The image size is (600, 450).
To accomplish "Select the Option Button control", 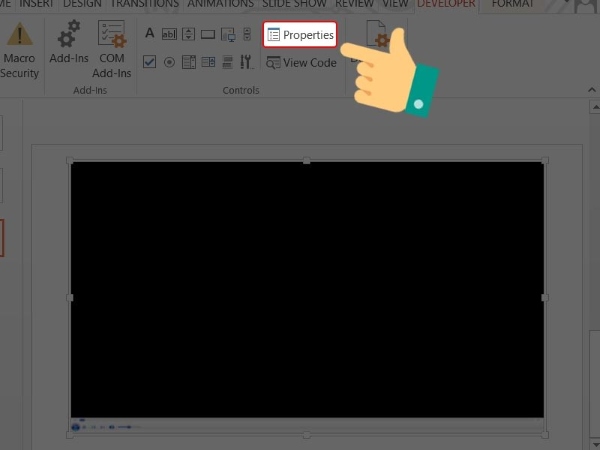I will point(169,62).
